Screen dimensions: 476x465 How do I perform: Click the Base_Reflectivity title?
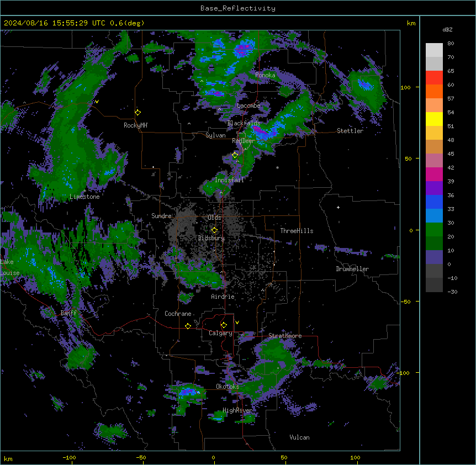click(238, 8)
